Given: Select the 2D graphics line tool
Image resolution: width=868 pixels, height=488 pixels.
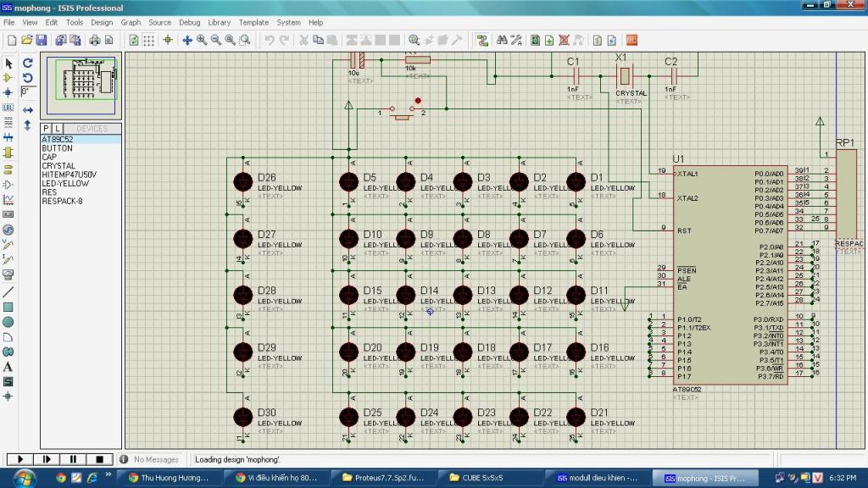Looking at the screenshot, I should 8,292.
